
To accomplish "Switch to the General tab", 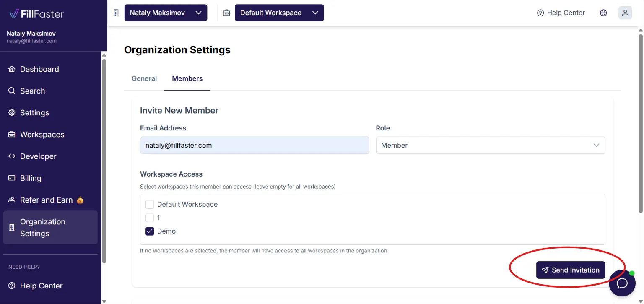I will [x=144, y=79].
